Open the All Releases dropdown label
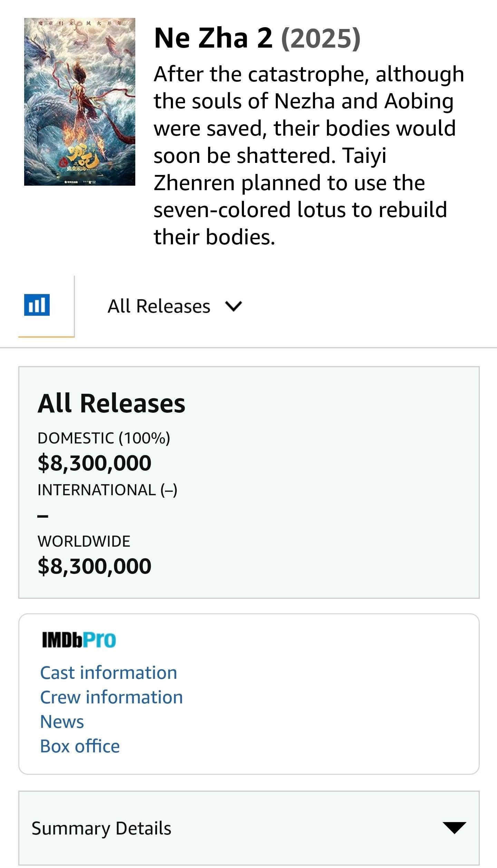497x868 pixels. coord(159,306)
